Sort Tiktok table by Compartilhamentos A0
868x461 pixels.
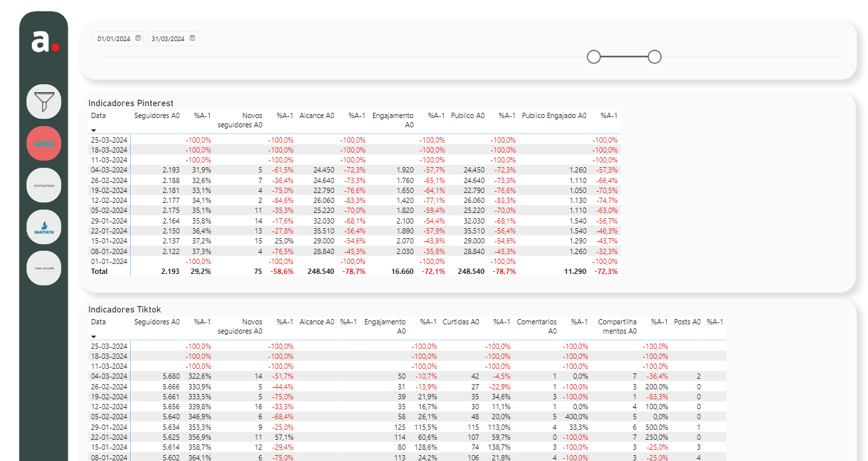click(617, 326)
